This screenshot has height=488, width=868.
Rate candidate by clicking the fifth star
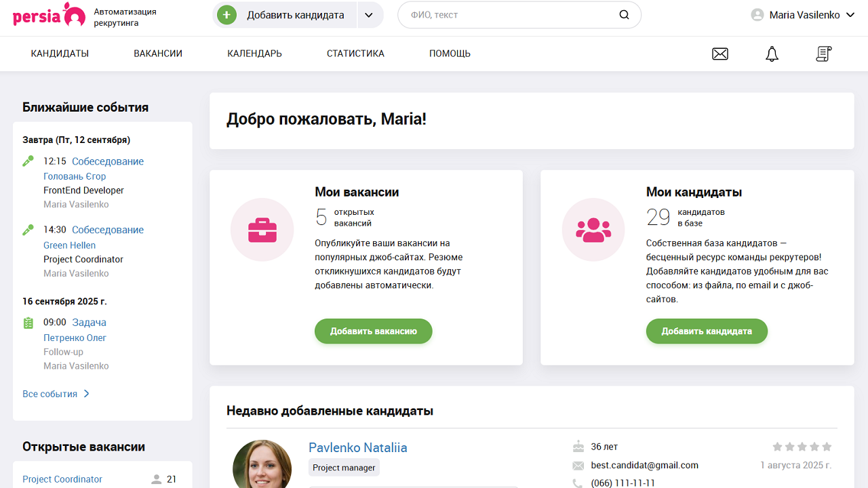pyautogui.click(x=826, y=447)
